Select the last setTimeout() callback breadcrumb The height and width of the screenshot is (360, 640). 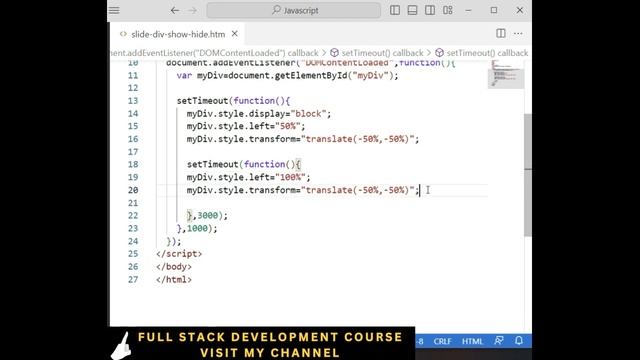click(x=487, y=53)
